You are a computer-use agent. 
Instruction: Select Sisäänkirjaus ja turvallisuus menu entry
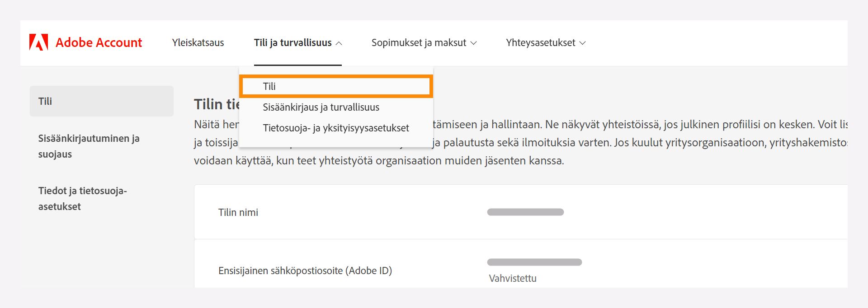[322, 107]
